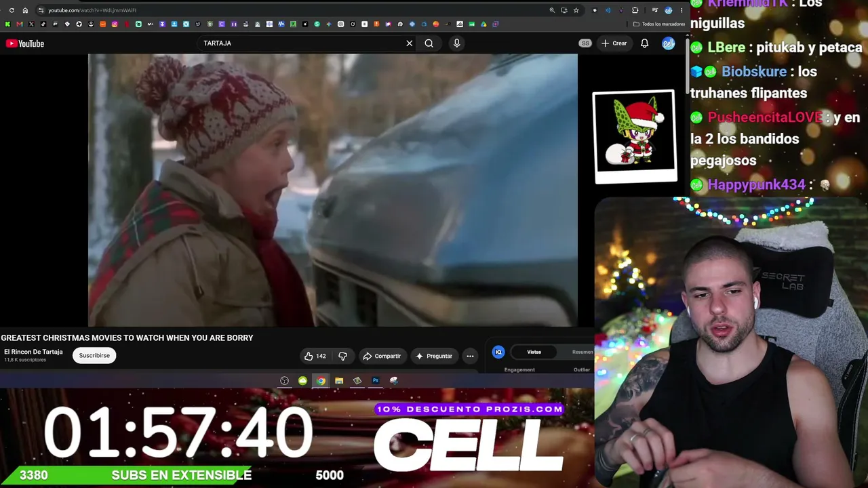Viewport: 868px width, 488px height.
Task: Switch to the Vistas tab
Action: [x=534, y=352]
